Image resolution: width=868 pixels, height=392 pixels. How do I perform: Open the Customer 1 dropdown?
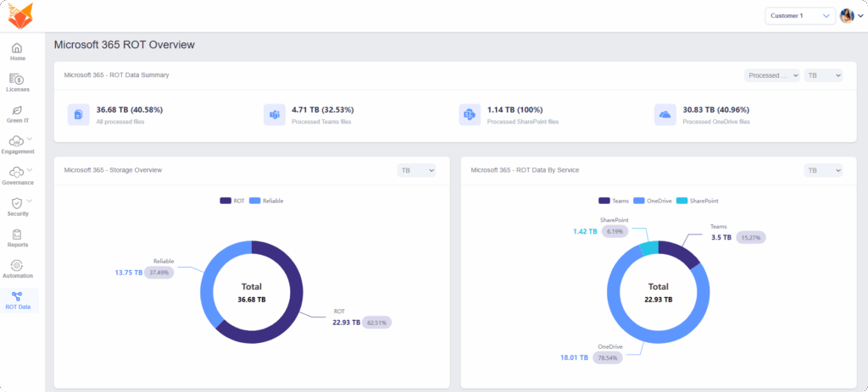(800, 16)
